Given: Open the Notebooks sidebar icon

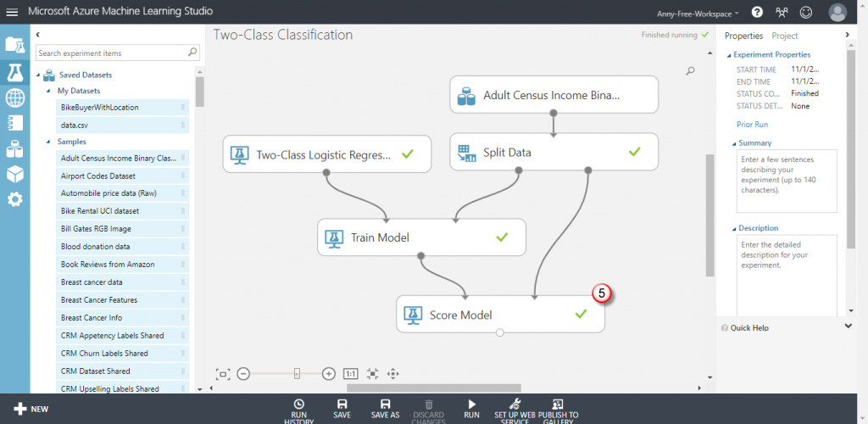Looking at the screenshot, I should click(15, 123).
